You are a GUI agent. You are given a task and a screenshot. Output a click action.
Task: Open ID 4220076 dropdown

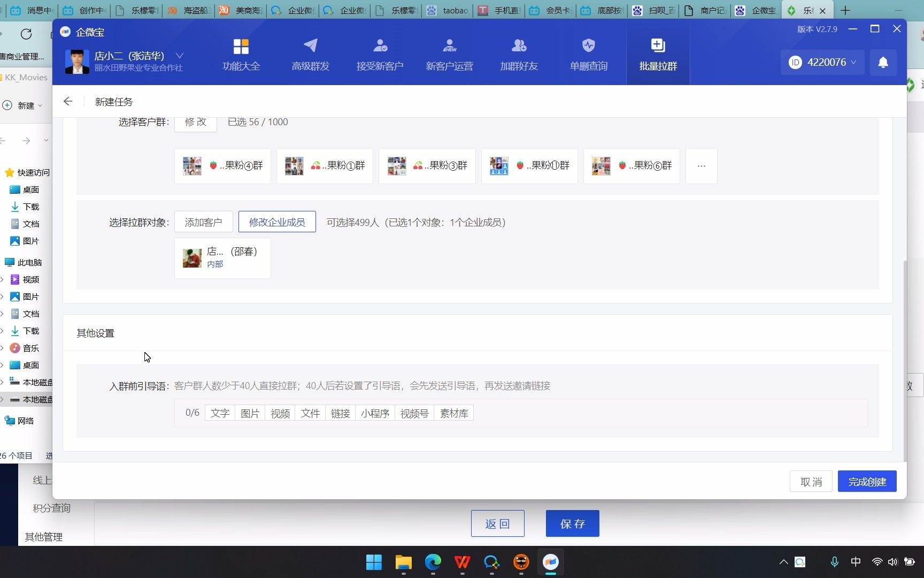[822, 63]
